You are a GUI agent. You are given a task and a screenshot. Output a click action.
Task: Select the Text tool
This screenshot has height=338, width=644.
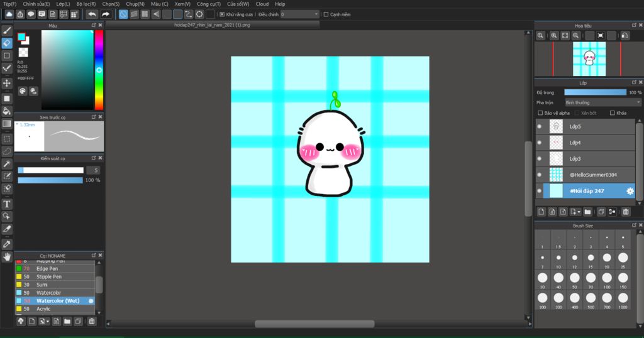[7, 204]
